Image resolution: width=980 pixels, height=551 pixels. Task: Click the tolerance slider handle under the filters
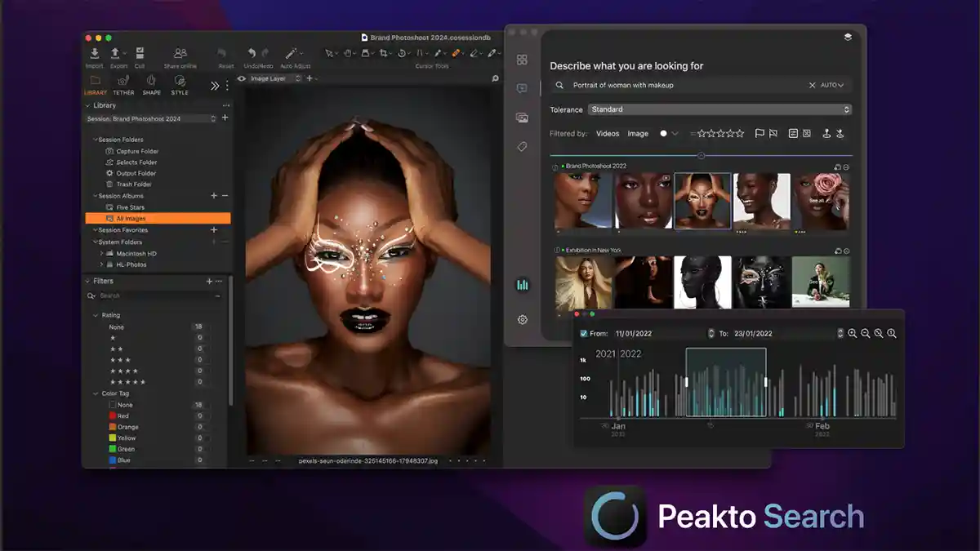coord(701,155)
